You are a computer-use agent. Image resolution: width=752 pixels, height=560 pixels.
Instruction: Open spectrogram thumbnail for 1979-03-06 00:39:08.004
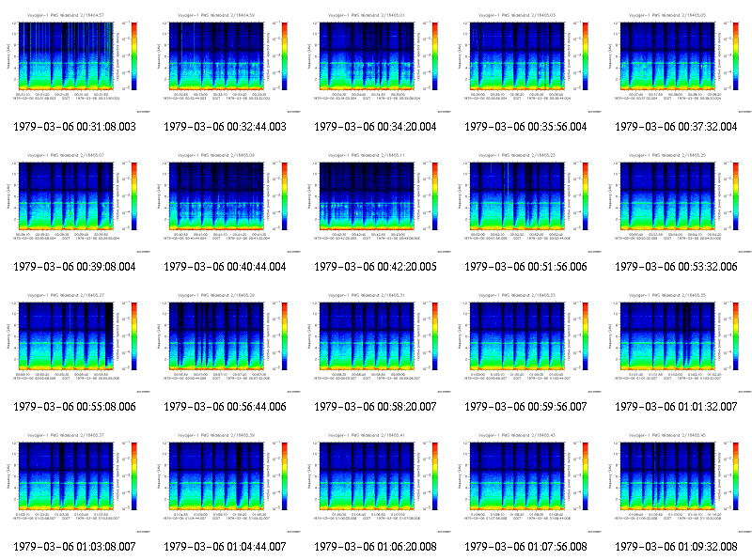point(75,202)
